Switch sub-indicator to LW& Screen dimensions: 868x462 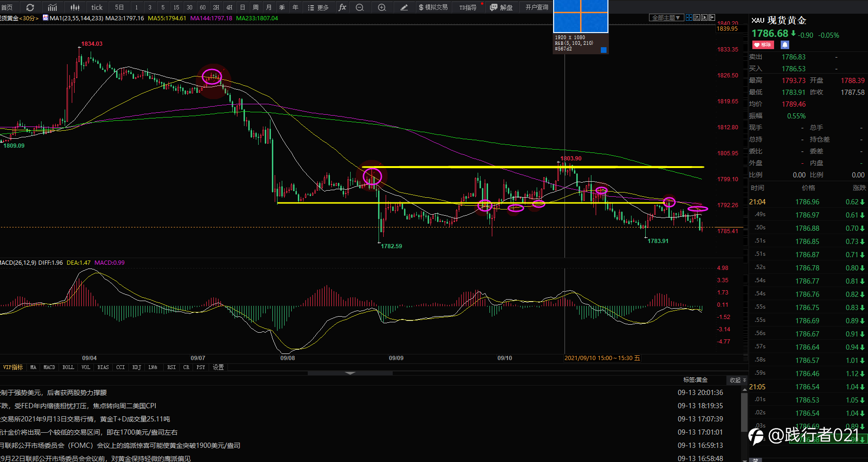(x=153, y=367)
